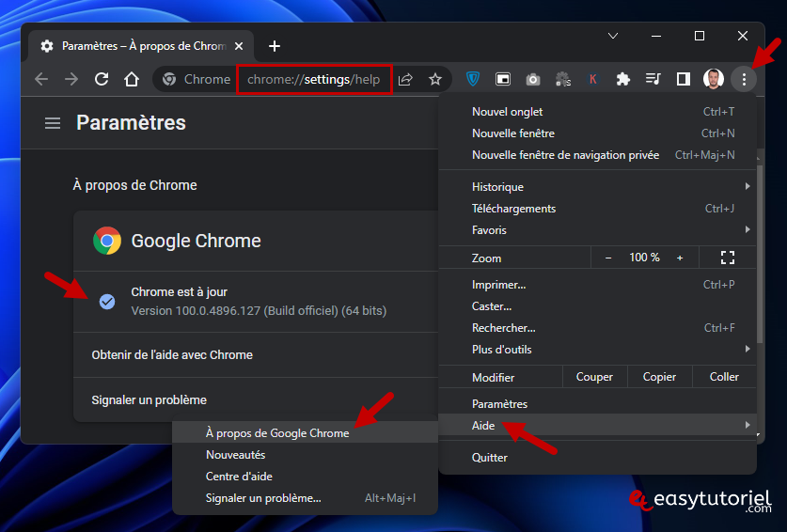This screenshot has height=532, width=787.
Task: Expand the Historique submenu
Action: (x=597, y=187)
